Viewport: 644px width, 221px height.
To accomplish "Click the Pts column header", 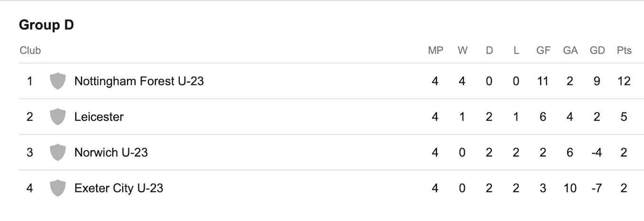I will tap(624, 50).
